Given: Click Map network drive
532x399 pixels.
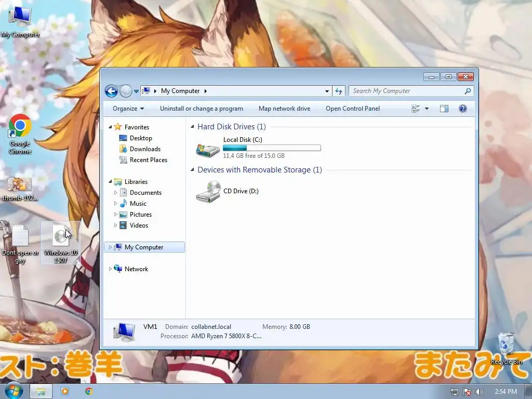Looking at the screenshot, I should pos(284,109).
